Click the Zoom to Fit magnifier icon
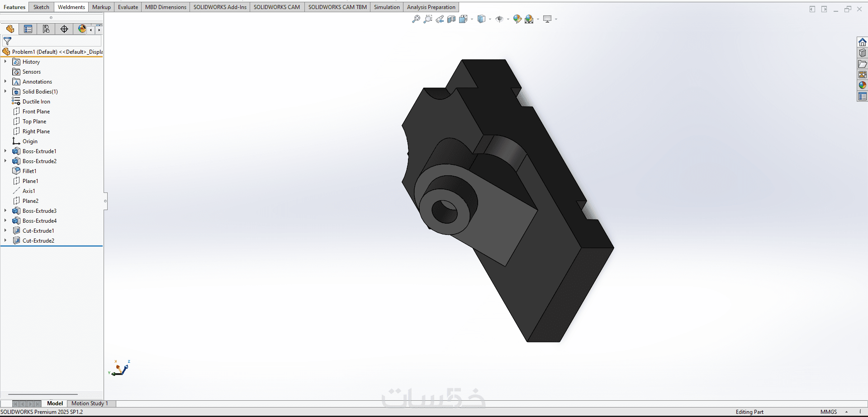868x417 pixels. coord(416,19)
